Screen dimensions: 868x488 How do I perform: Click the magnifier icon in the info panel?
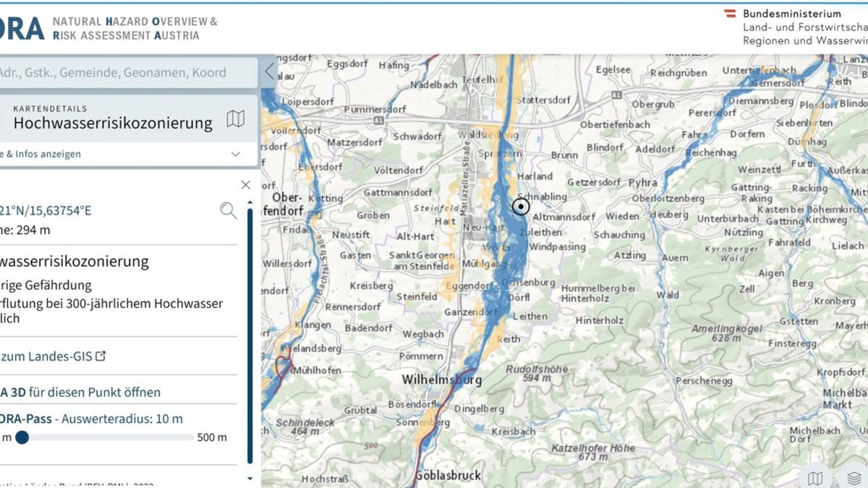pyautogui.click(x=229, y=210)
